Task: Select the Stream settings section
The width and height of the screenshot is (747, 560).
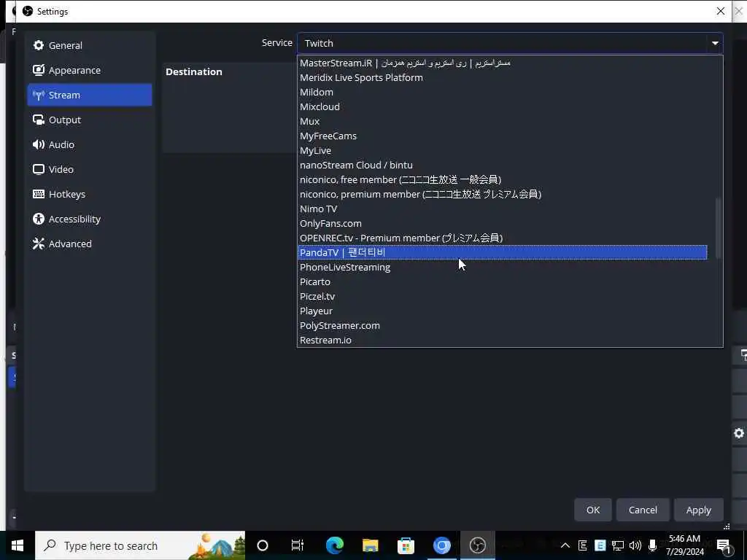Action: [90, 95]
